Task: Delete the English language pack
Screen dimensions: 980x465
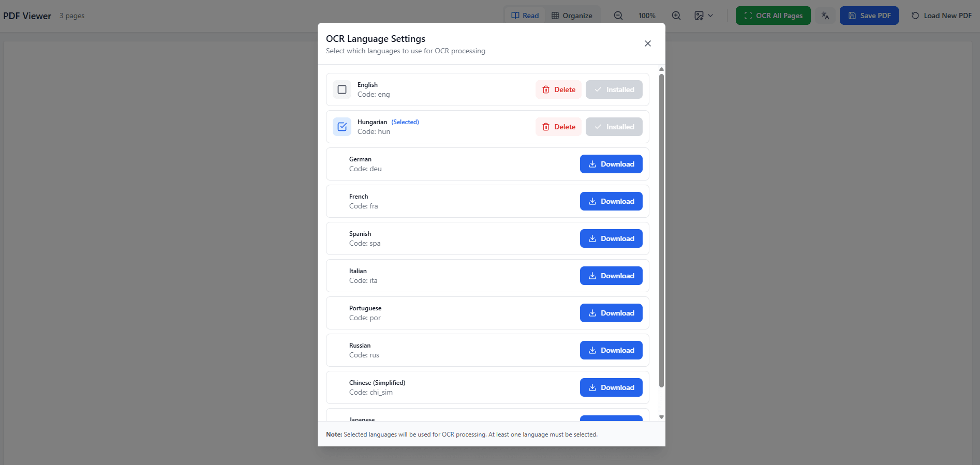Action: pyautogui.click(x=558, y=89)
